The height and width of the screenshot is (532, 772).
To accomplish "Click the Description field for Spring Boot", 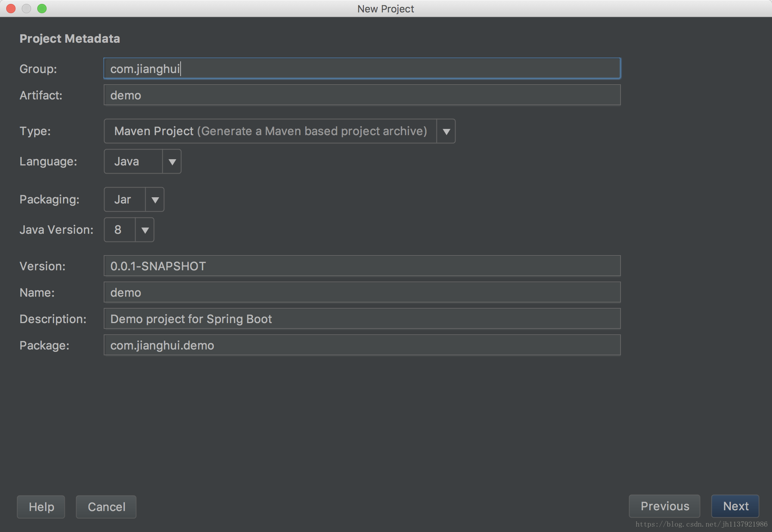I will 362,319.
